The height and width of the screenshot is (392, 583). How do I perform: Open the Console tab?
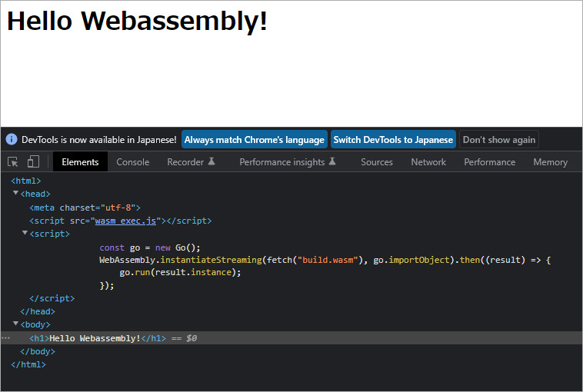tap(133, 162)
